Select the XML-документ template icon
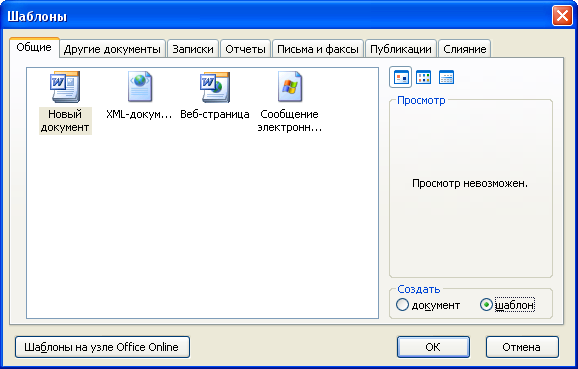578x369 pixels. 140,87
